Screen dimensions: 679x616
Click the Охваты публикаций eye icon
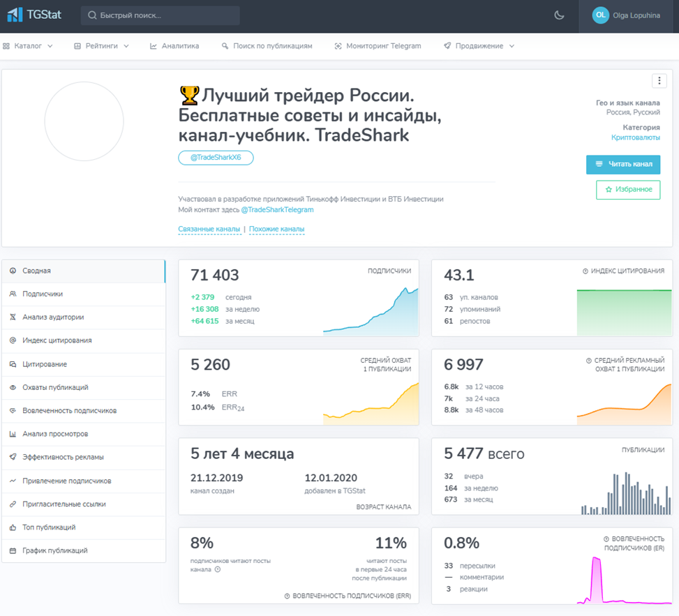pos(13,387)
